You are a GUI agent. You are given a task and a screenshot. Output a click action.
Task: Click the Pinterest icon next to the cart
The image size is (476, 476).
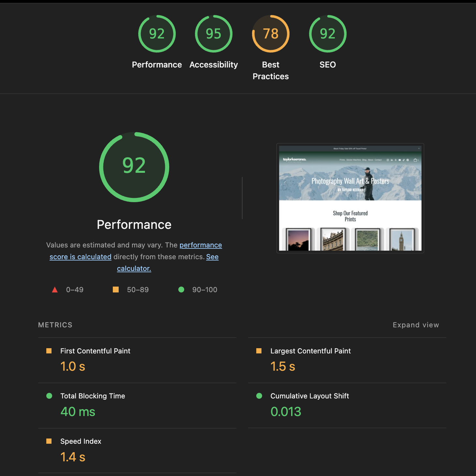click(x=408, y=160)
